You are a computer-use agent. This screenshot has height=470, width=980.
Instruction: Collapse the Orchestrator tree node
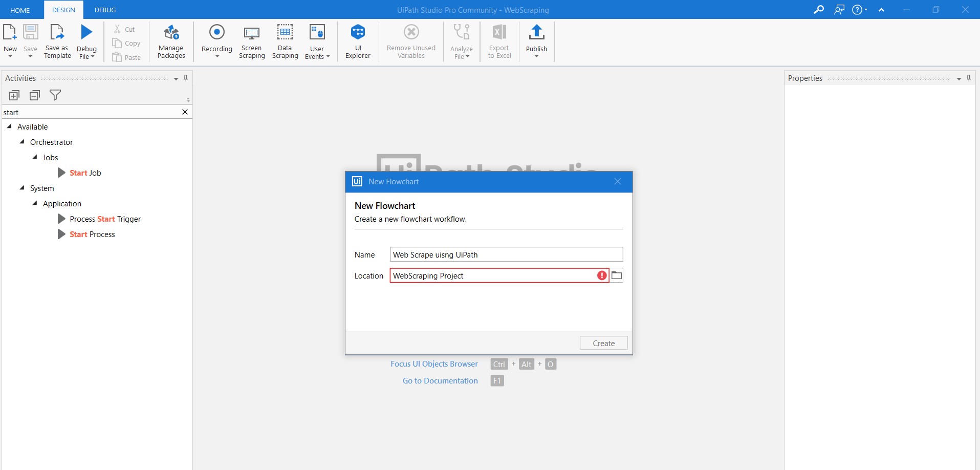coord(22,142)
